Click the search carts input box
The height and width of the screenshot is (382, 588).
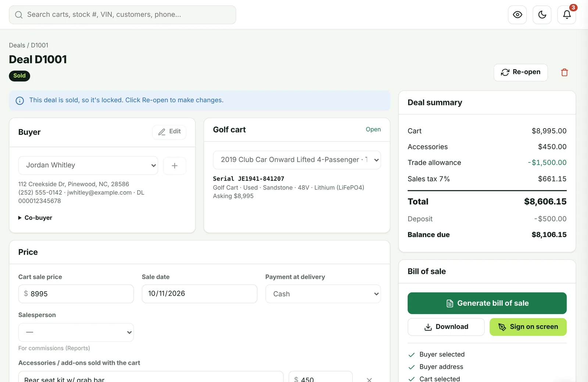pyautogui.click(x=122, y=15)
